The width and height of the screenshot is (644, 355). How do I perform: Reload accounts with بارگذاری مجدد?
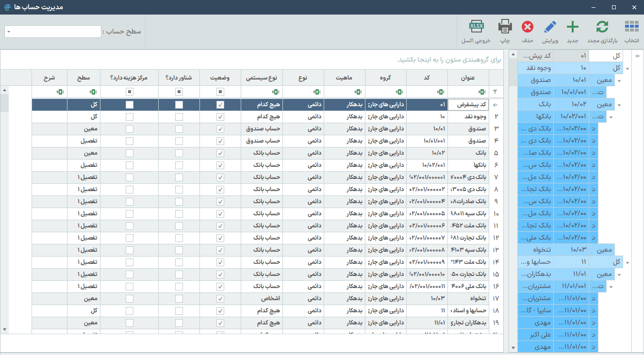pos(602,32)
